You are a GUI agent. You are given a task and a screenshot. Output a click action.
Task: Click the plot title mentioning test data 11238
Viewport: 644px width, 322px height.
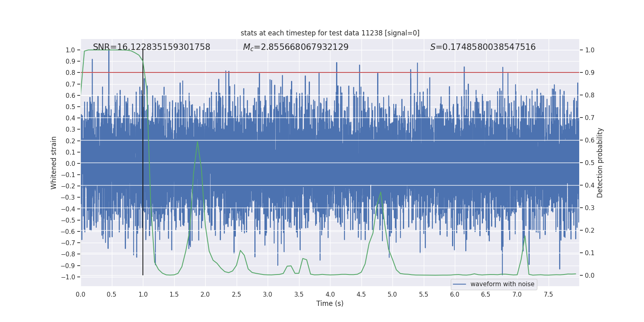(330, 33)
